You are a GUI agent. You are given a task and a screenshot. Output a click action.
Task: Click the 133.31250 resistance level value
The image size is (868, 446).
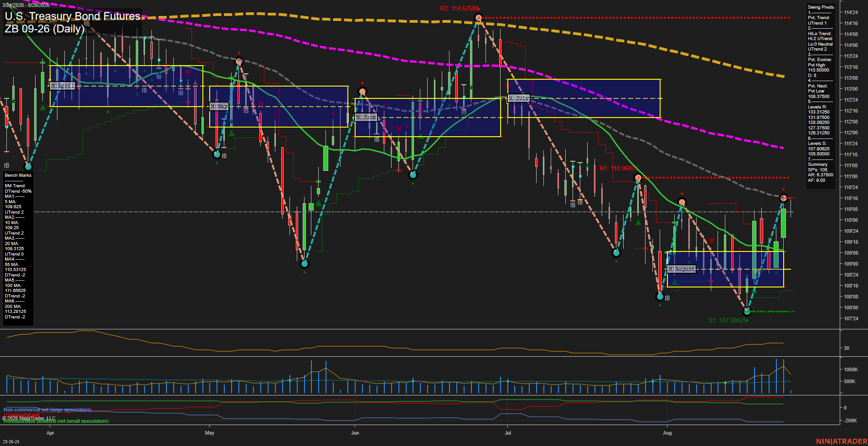819,112
